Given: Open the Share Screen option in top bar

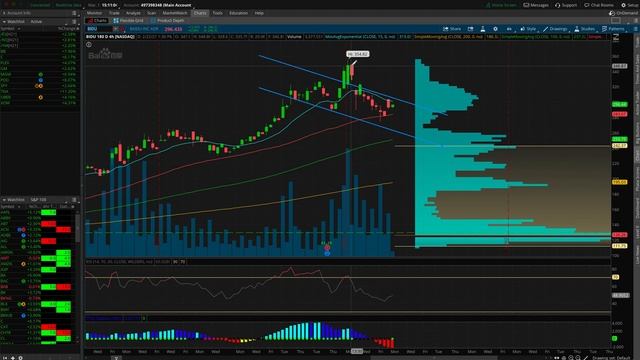Looking at the screenshot, I should tap(501, 5).
